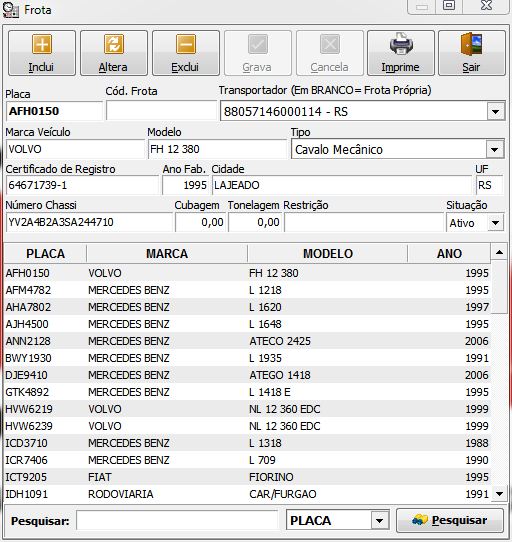
Task: Select row DJE9410 in the list
Action: pyautogui.click(x=247, y=375)
